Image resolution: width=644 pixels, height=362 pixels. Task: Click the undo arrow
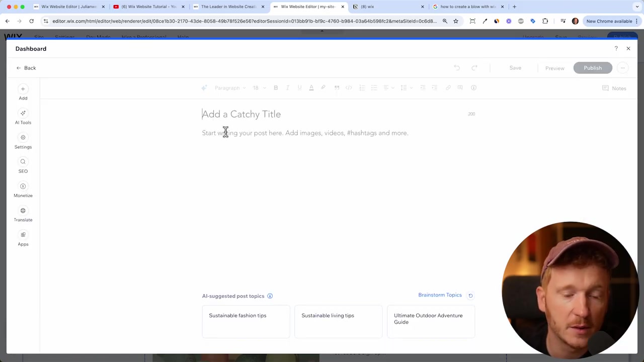[457, 68]
